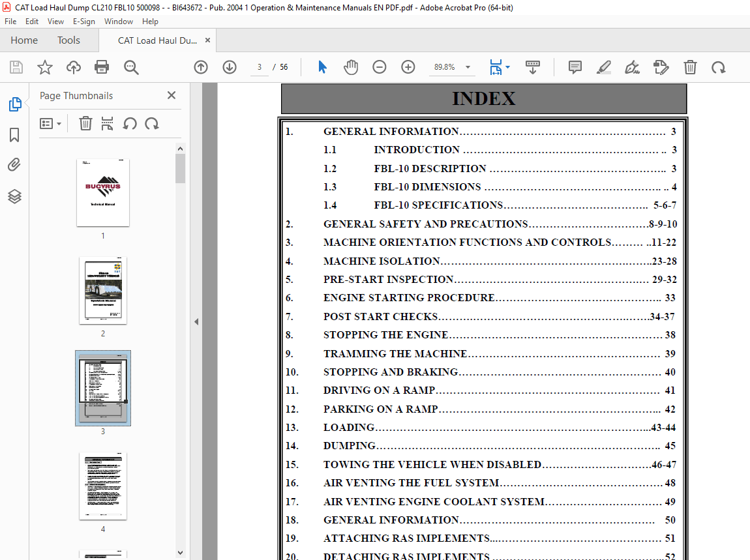Open the E-Sign menu

tap(83, 21)
